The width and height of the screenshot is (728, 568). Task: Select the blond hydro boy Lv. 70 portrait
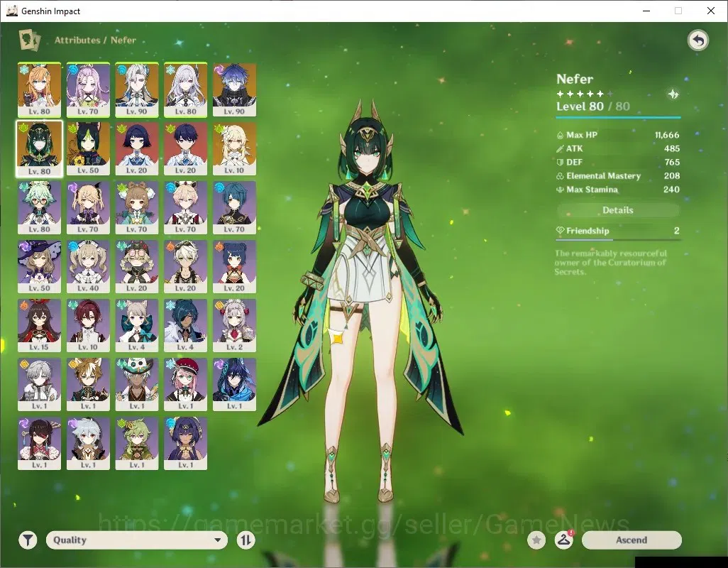186,207
